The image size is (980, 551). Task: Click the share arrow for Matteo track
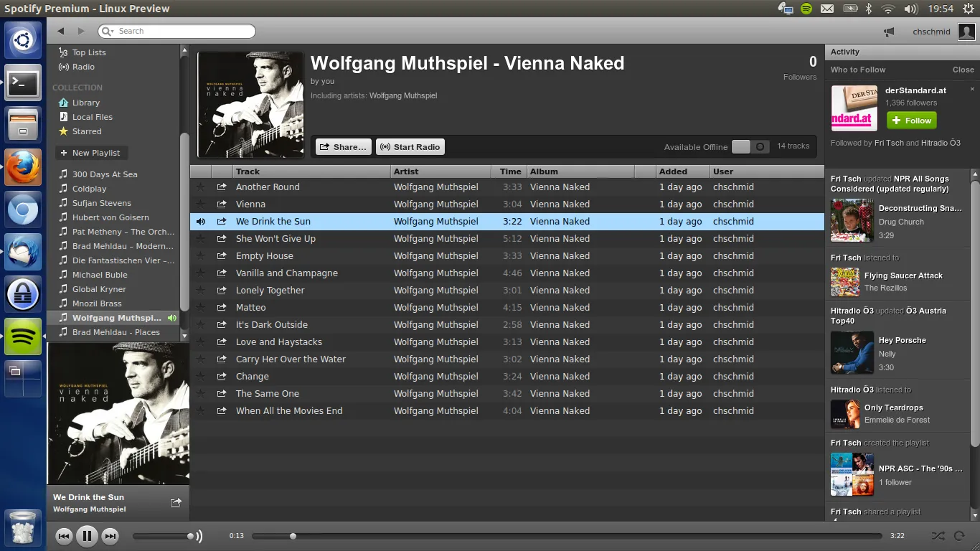222,308
